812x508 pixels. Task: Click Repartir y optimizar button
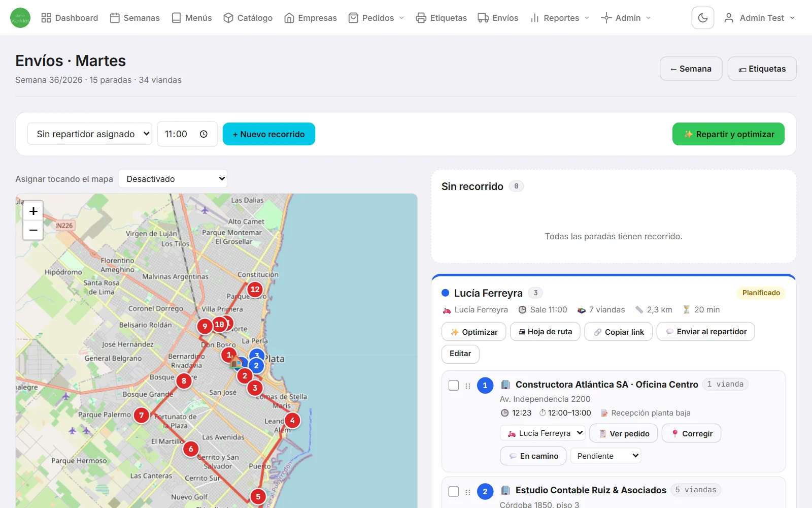click(728, 134)
